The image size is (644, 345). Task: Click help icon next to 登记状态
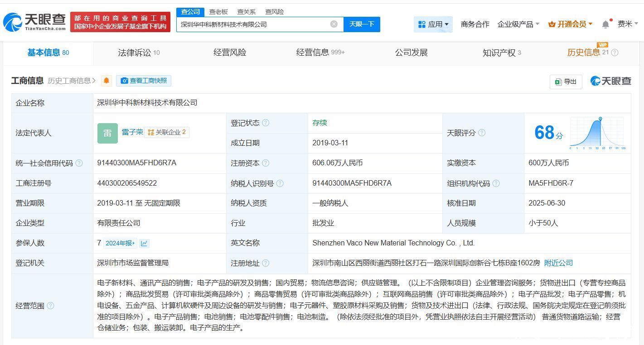tap(266, 123)
